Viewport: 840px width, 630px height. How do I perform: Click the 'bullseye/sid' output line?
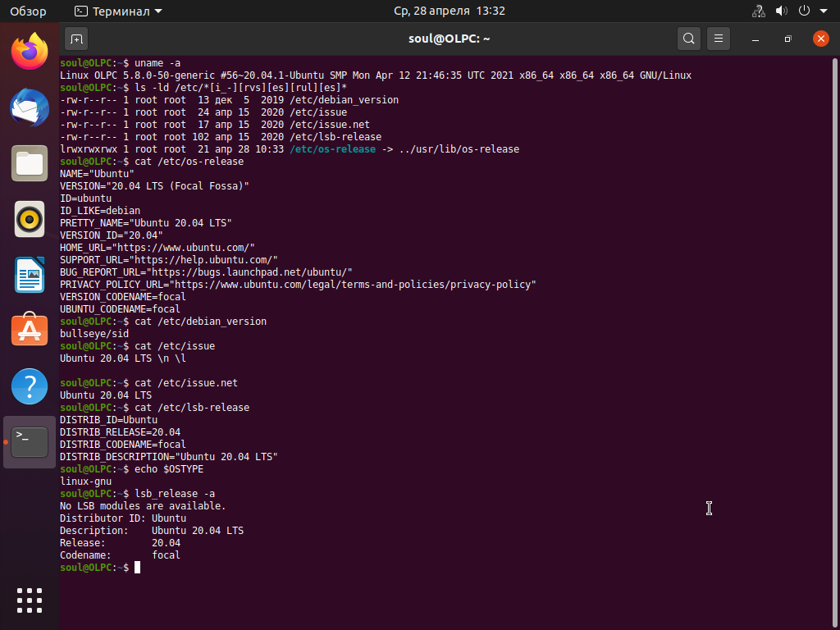pyautogui.click(x=94, y=334)
